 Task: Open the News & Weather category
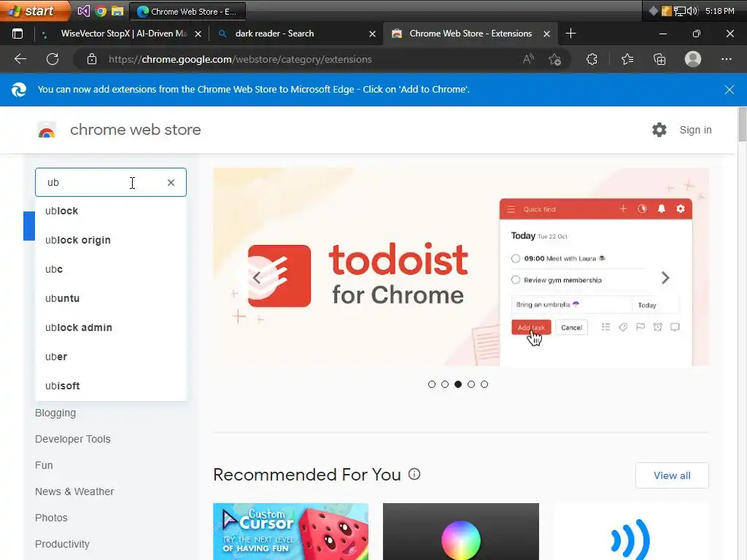click(74, 491)
